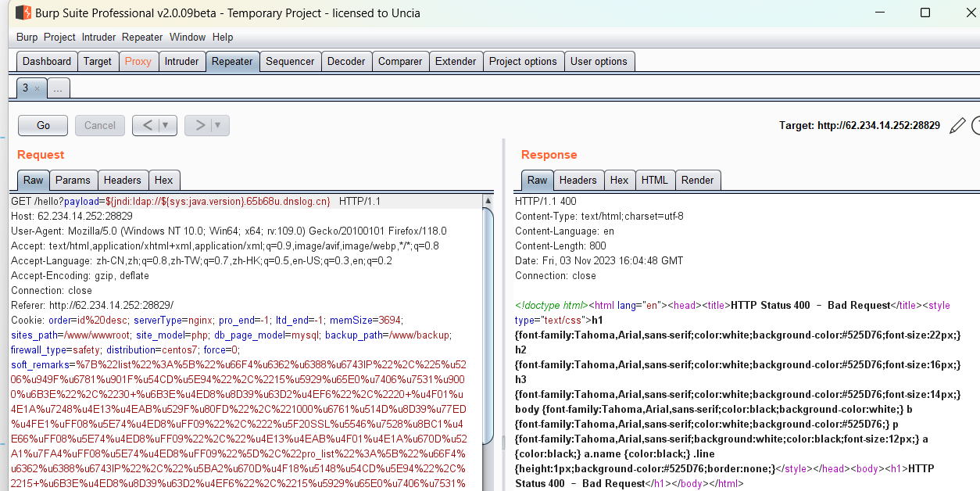Maximize the Burp Suite window

925,13
